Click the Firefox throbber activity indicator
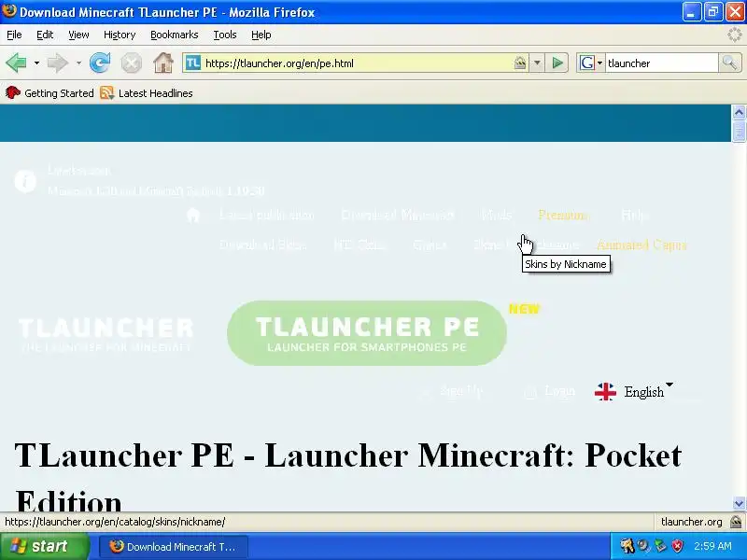The height and width of the screenshot is (560, 747). click(735, 35)
